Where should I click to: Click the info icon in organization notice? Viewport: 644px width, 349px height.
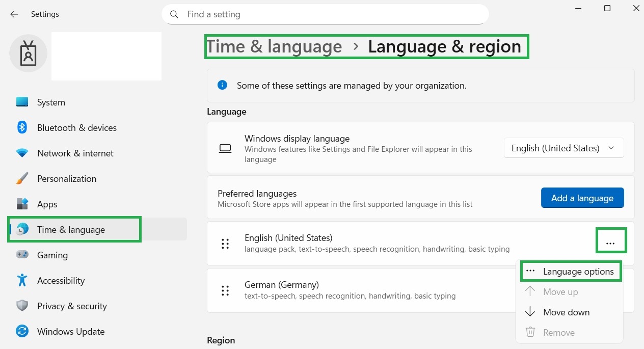[x=222, y=85]
